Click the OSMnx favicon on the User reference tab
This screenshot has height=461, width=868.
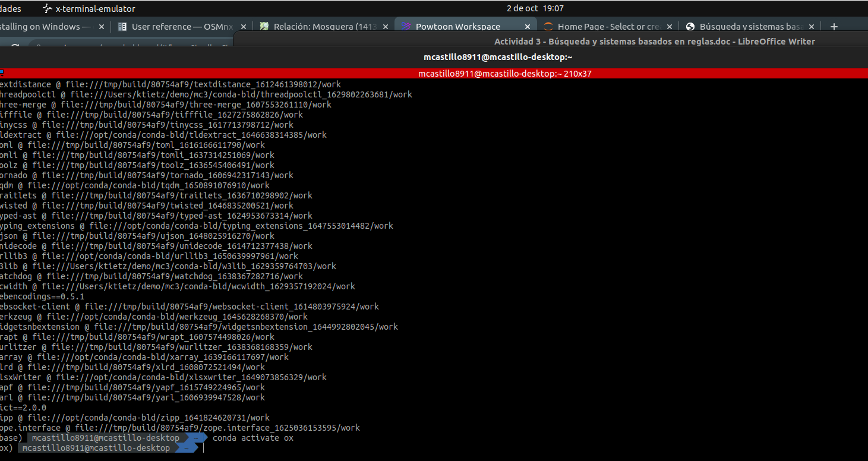pyautogui.click(x=122, y=26)
